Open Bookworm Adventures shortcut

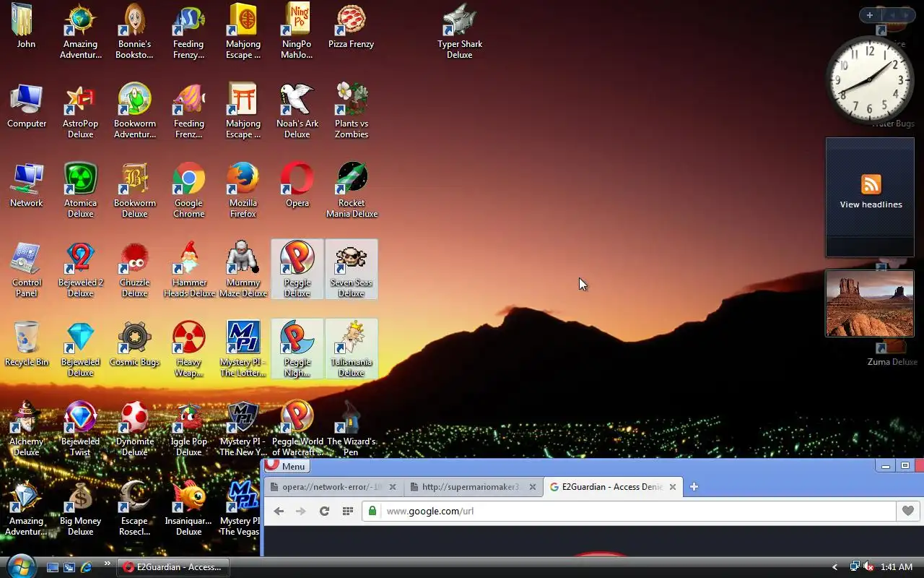[134, 111]
